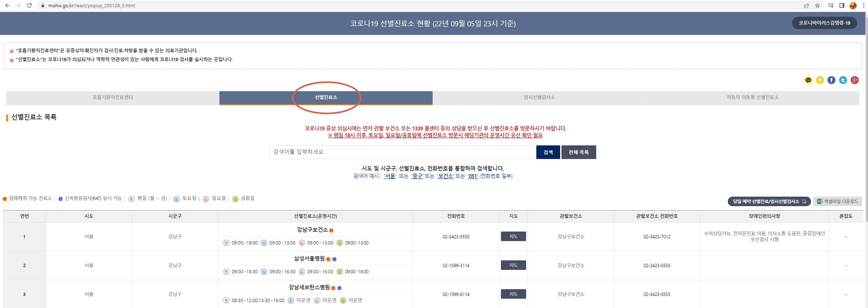Open browser media control icon
Screen dimensions: 868x308
(x=831, y=5)
